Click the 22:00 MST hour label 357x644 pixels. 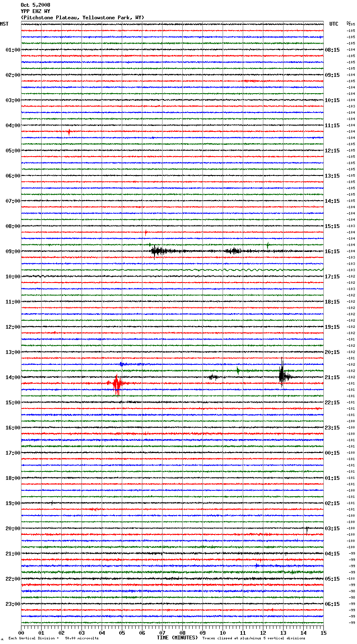click(13, 579)
